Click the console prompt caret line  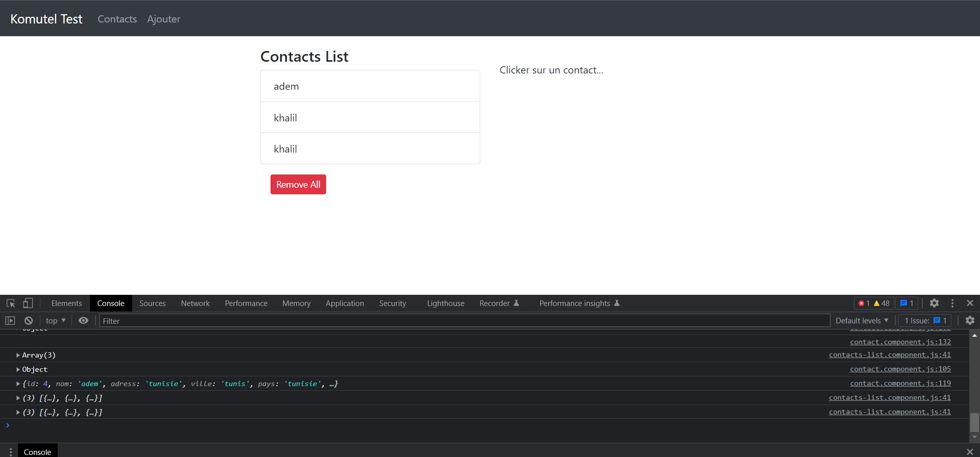pos(485,425)
